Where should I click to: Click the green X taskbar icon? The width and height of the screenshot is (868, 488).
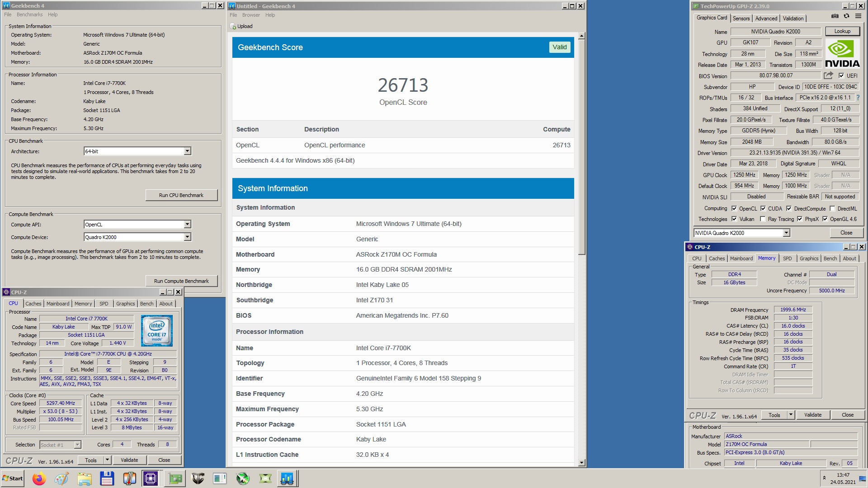point(265,479)
